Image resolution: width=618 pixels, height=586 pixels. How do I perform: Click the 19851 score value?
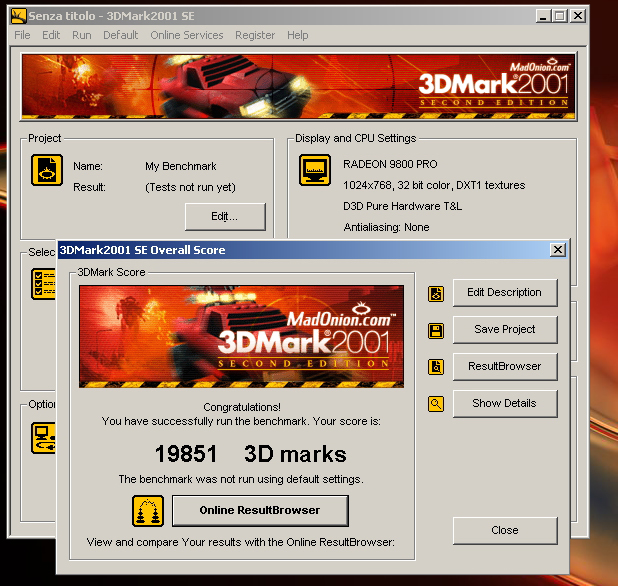pos(186,454)
